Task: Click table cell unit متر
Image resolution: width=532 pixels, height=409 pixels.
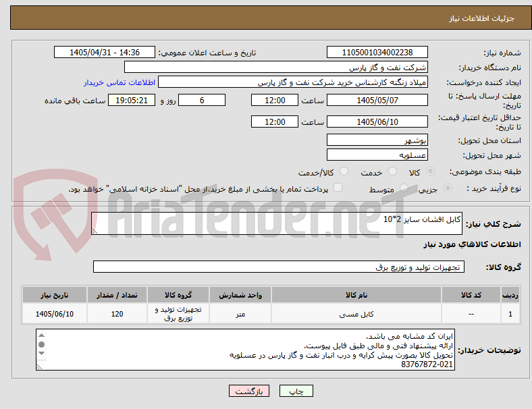Action: point(240,314)
